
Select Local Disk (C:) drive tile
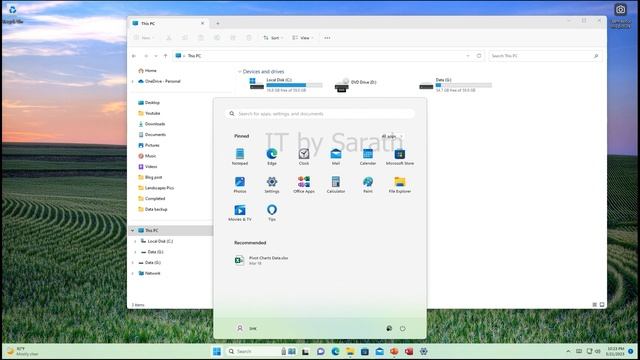(286, 84)
